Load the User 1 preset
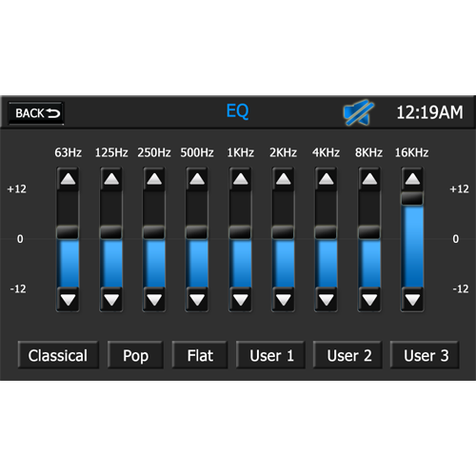 270,355
